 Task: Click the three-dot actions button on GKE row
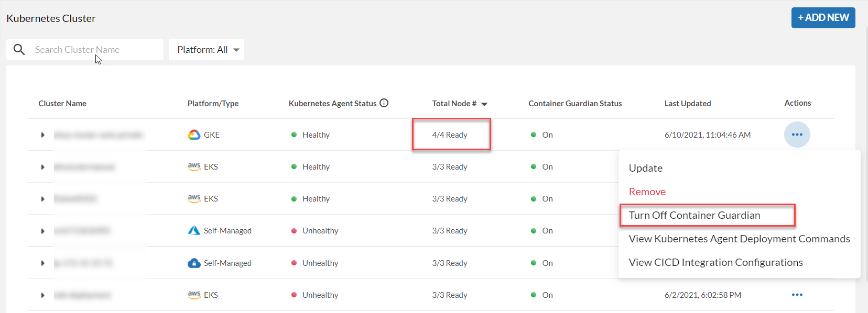797,135
